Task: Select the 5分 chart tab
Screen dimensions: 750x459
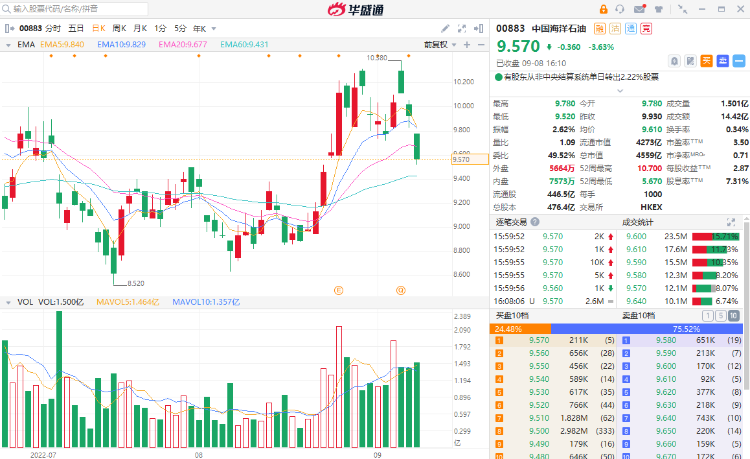Action: pos(180,29)
